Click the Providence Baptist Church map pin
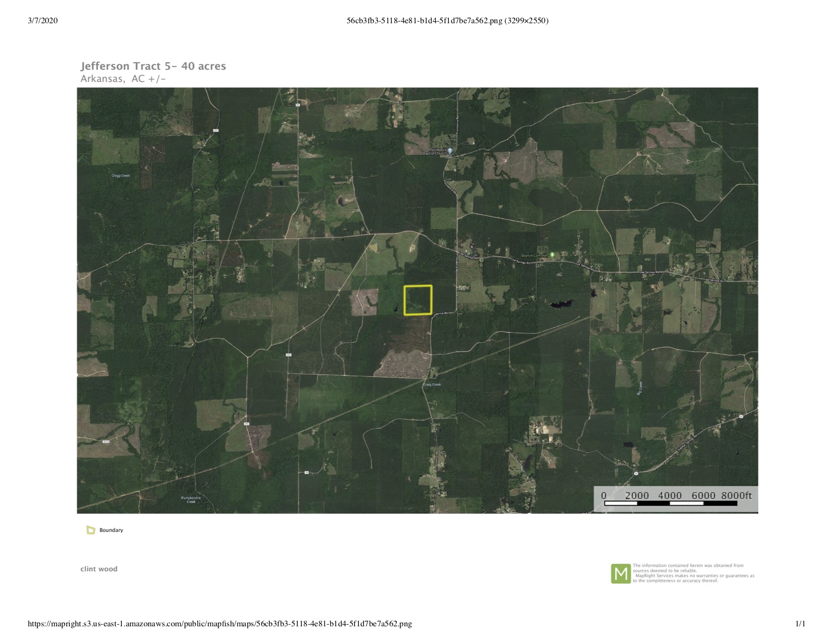 450,151
